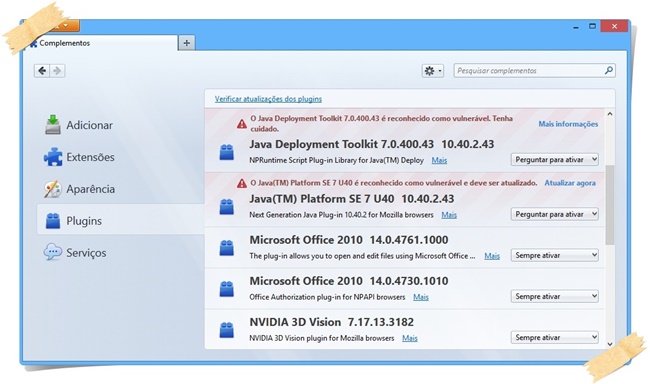Maximize the browser window
The image size is (650, 384).
click(592, 26)
